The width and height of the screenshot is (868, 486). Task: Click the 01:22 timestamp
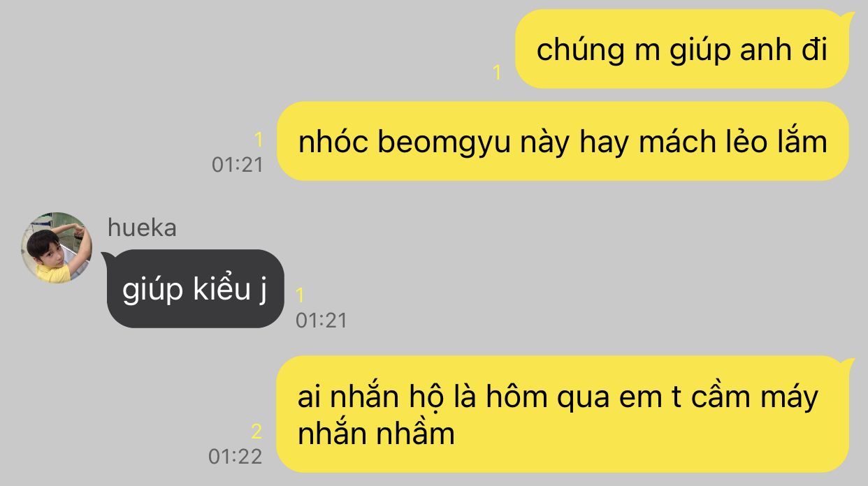[x=236, y=457]
